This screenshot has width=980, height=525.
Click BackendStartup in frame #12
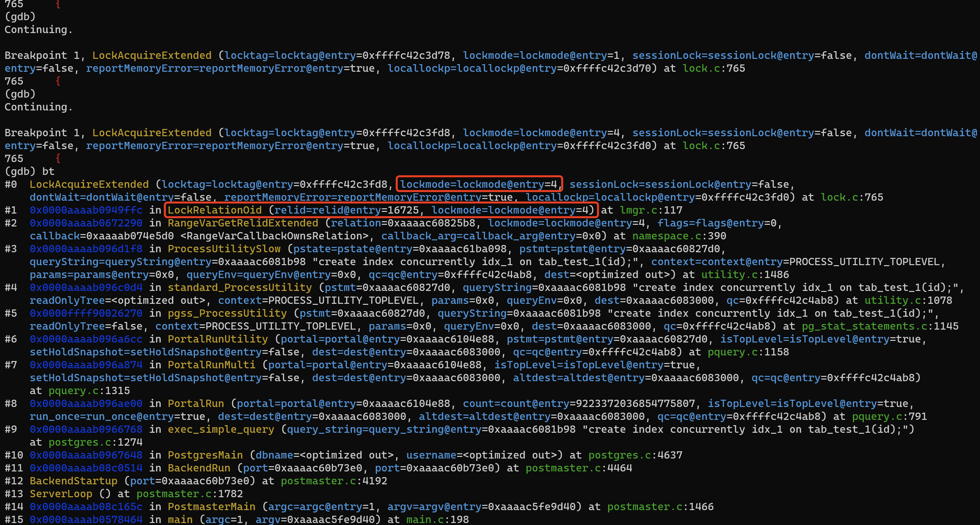pos(73,481)
